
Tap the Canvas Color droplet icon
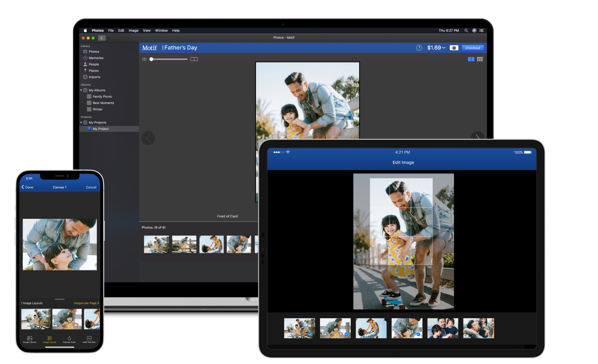coord(69,339)
